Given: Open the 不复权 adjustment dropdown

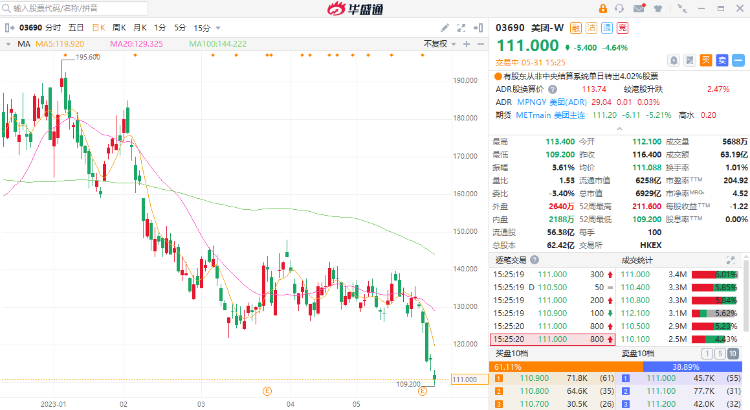Looking at the screenshot, I should click(440, 44).
